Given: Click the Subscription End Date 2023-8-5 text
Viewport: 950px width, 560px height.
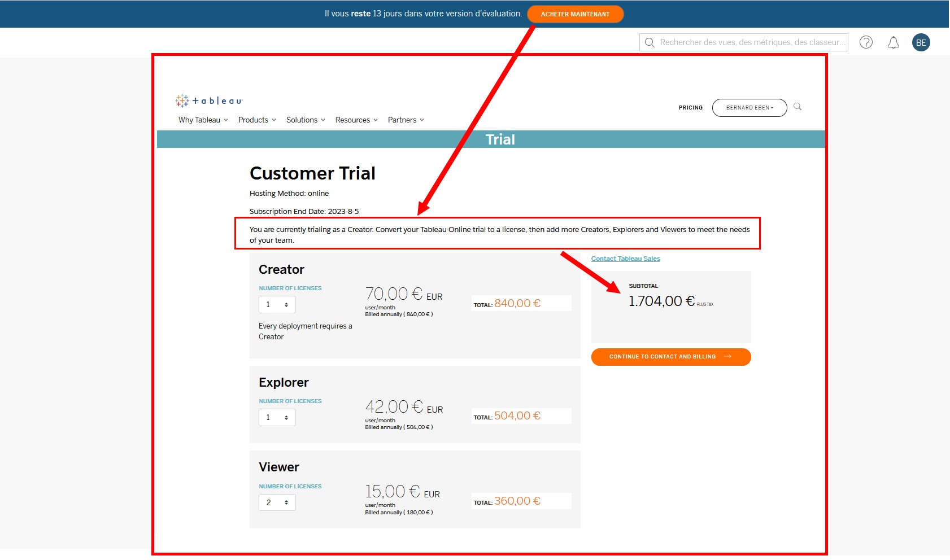Looking at the screenshot, I should click(x=304, y=211).
